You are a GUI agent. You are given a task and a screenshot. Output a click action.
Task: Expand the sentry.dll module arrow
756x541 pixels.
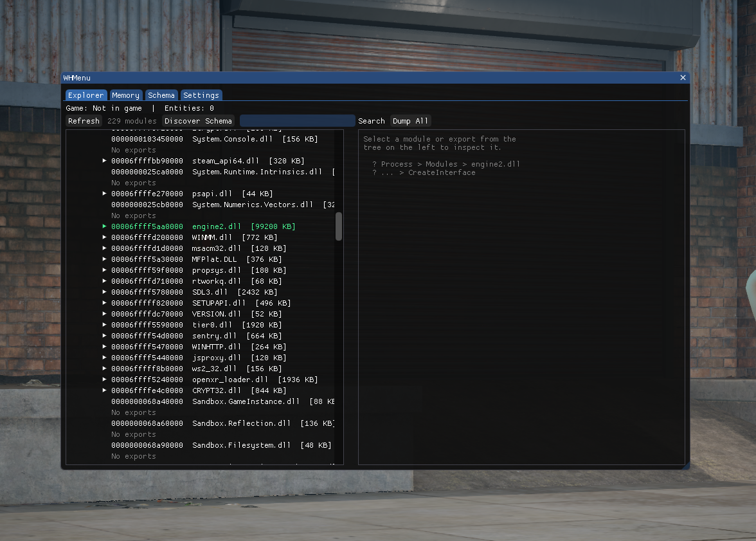pyautogui.click(x=105, y=336)
